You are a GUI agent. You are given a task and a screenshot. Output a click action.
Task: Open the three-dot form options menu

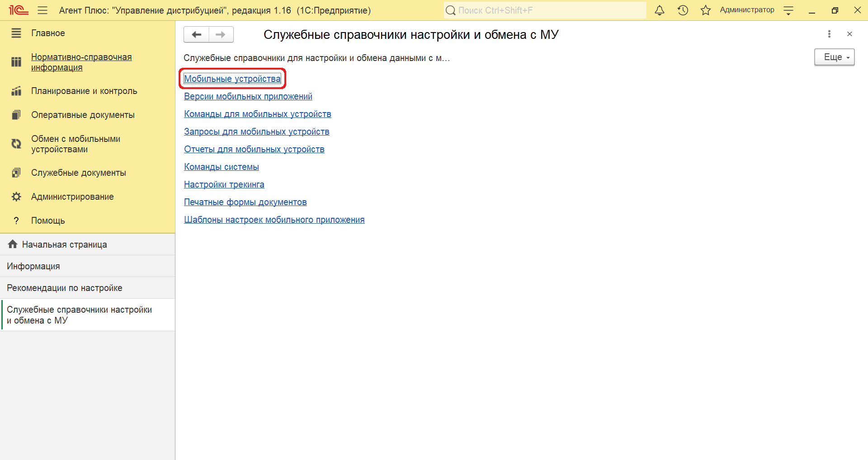(x=829, y=34)
